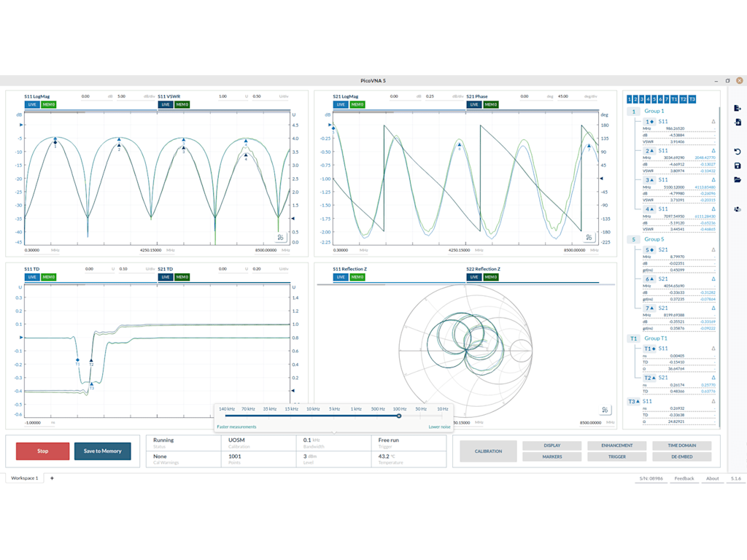Click the export file icon in right sidebar

(x=738, y=108)
